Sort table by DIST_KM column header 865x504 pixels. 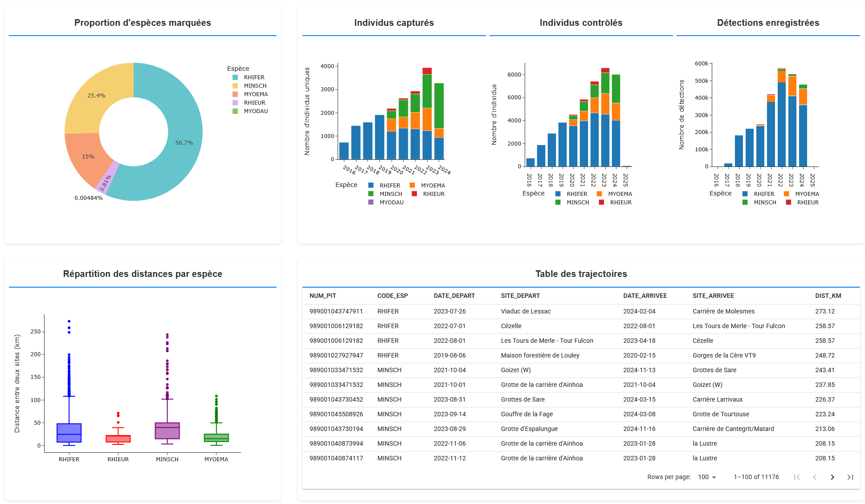point(828,296)
